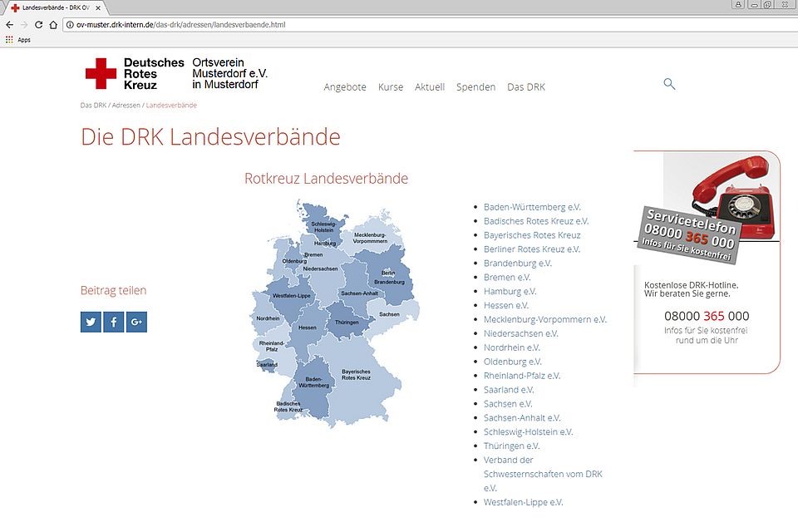Image resolution: width=798 pixels, height=532 pixels.
Task: Click the Deutsches Rotes Kreuz logo
Action: (x=101, y=73)
